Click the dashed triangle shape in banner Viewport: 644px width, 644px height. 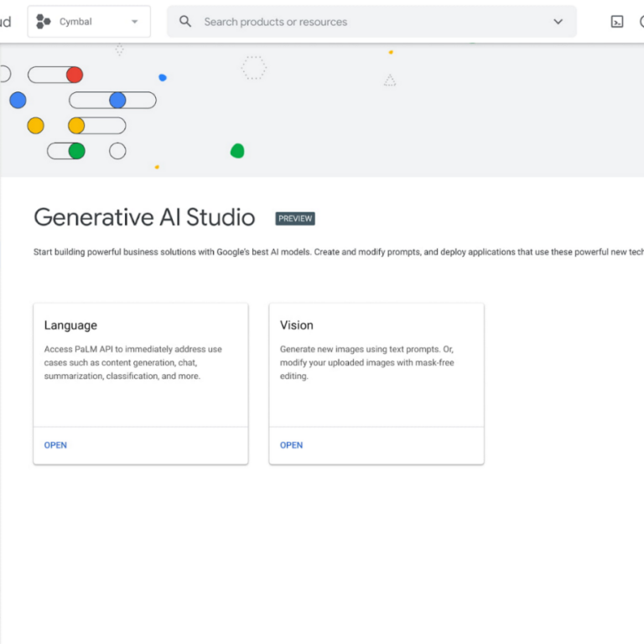pos(390,80)
